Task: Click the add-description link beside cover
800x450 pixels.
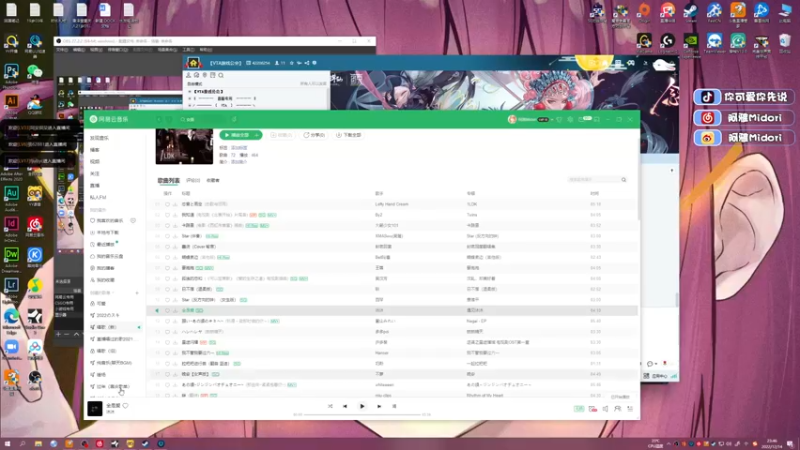Action: [x=239, y=162]
